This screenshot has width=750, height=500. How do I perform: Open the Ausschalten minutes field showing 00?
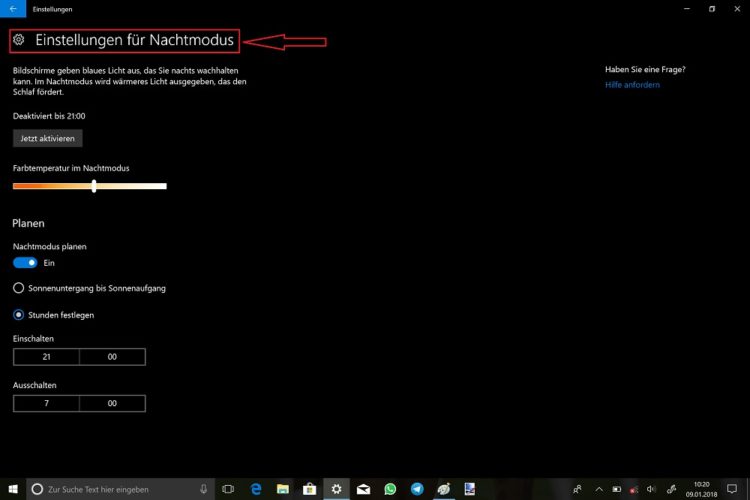pos(112,403)
